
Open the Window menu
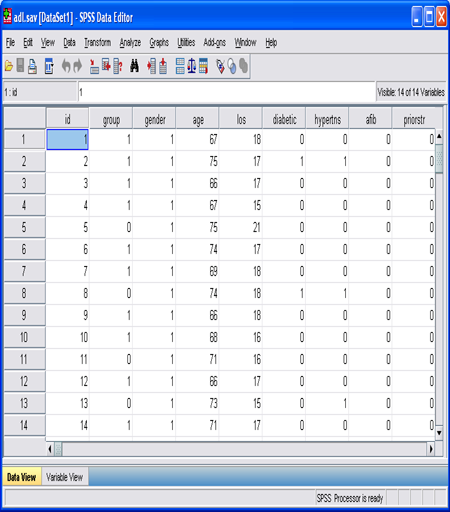click(245, 42)
